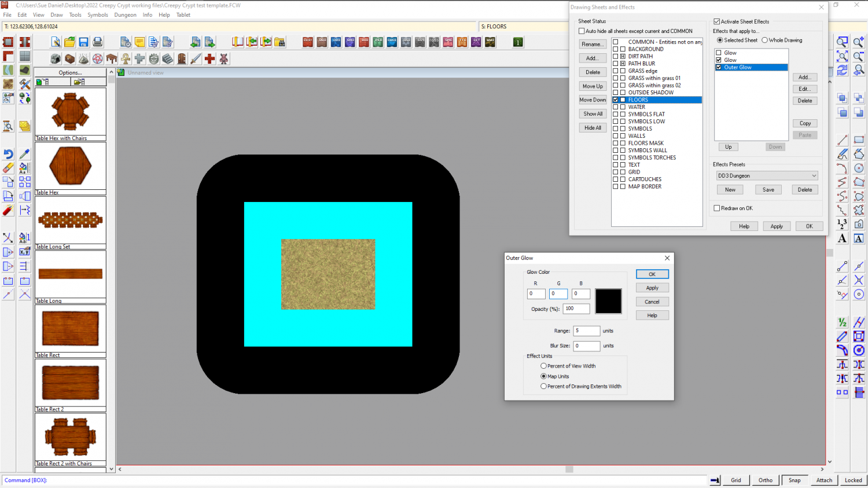Select the Table Long Set symbol thumbnail
Screen dimensions: 868x488
coord(71,222)
